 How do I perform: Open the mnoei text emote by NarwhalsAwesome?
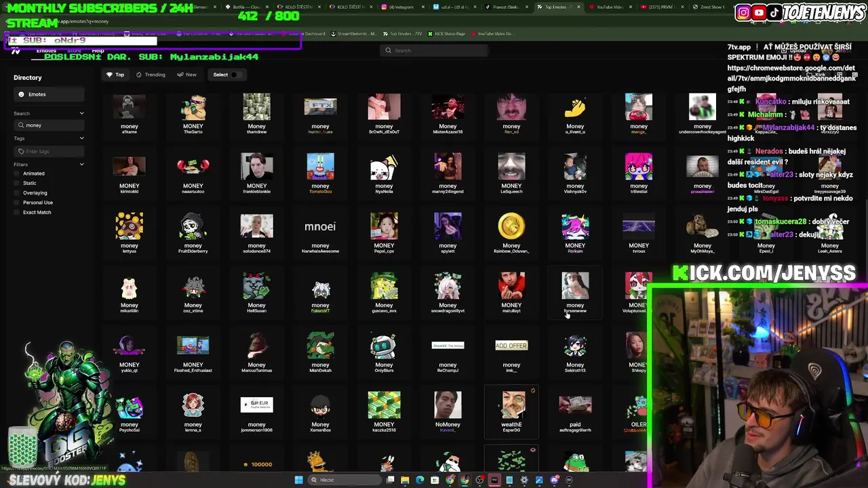(320, 232)
